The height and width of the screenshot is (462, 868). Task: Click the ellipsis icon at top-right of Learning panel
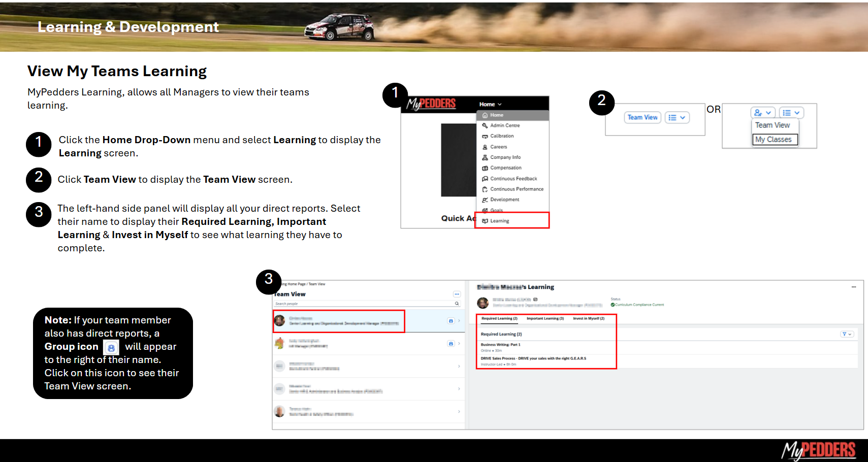coord(854,287)
